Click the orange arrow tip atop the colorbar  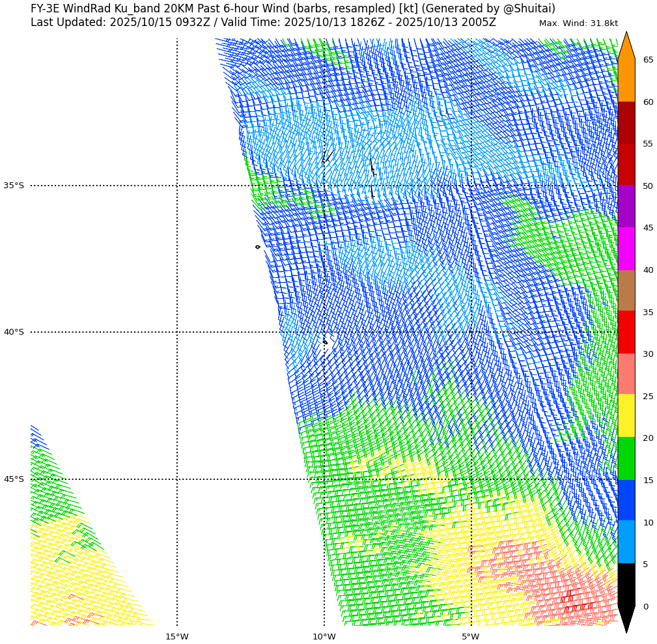(x=626, y=44)
